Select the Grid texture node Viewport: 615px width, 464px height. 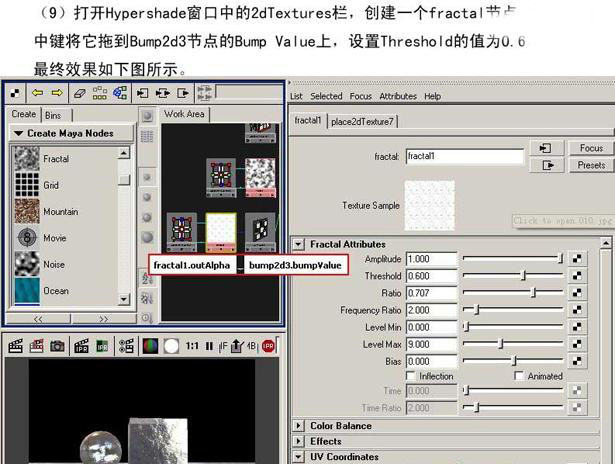[27, 184]
